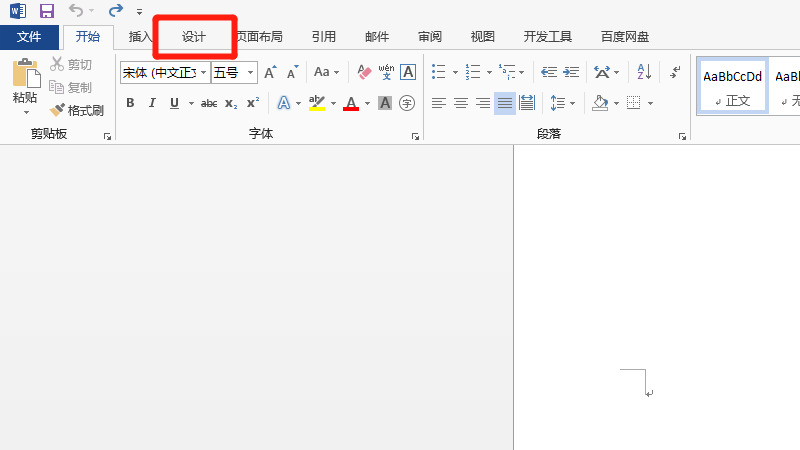The image size is (800, 450).
Task: Toggle underline formatting
Action: point(174,103)
